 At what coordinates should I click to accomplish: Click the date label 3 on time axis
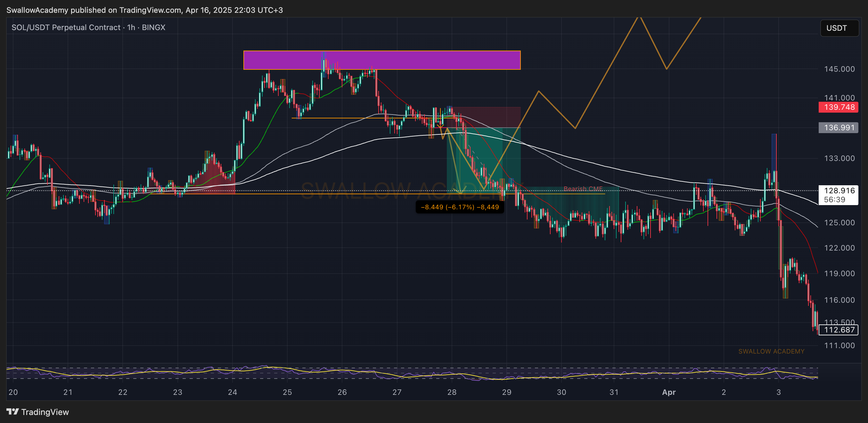pyautogui.click(x=779, y=392)
